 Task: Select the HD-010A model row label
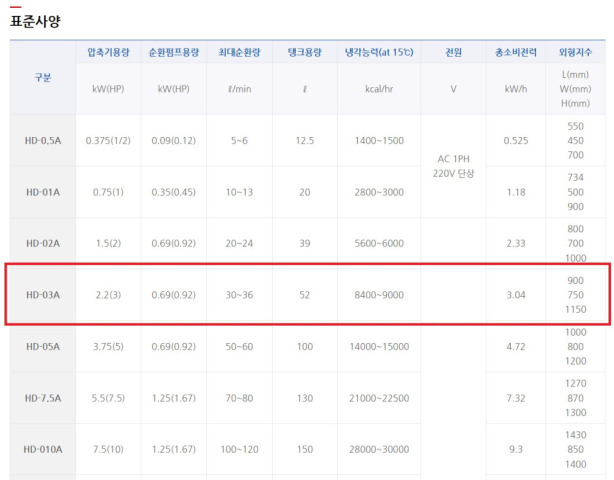coord(42,450)
